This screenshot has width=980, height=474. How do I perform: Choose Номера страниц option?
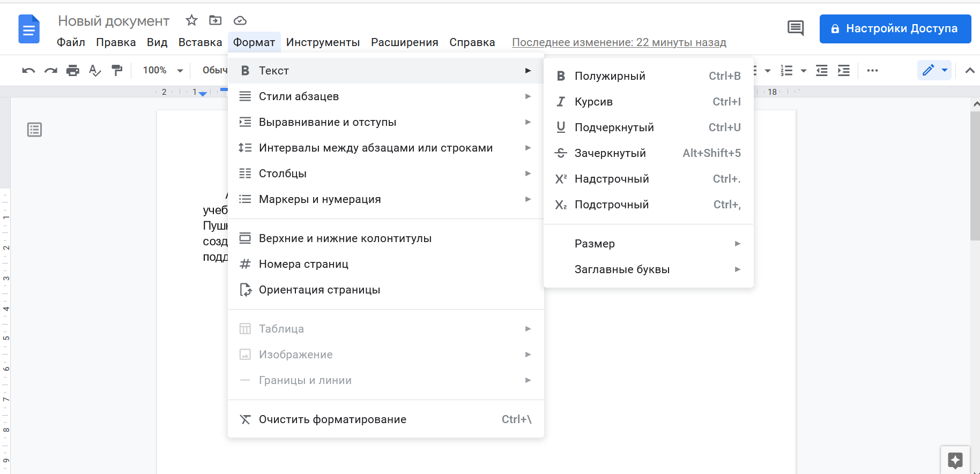pos(386,264)
